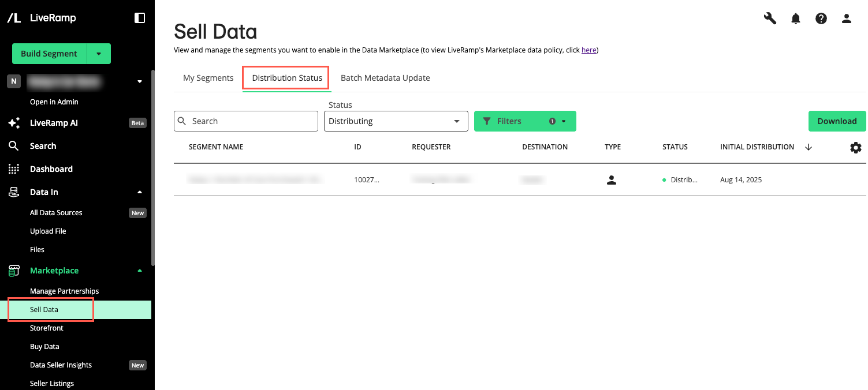Viewport: 868px width, 390px height.
Task: Click the LiveRamp AI sparkle icon
Action: click(14, 123)
